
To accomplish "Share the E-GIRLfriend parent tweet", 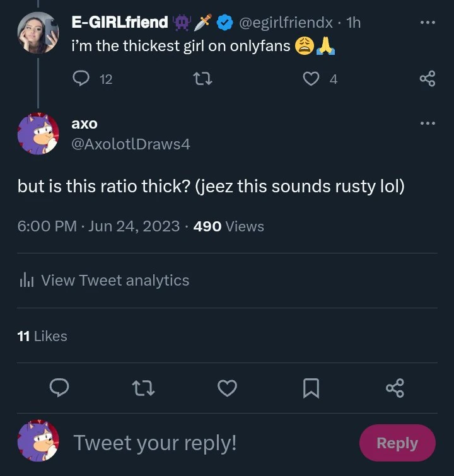I will (427, 78).
